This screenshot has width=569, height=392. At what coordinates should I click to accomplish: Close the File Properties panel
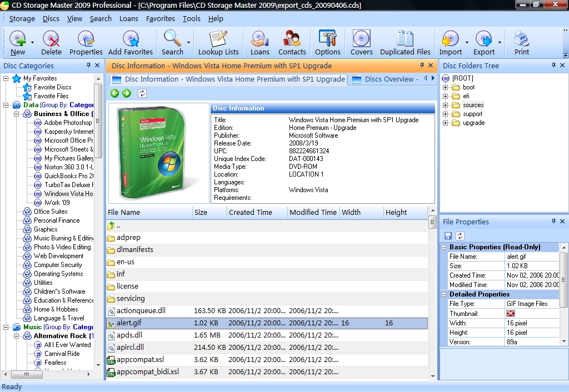point(562,221)
